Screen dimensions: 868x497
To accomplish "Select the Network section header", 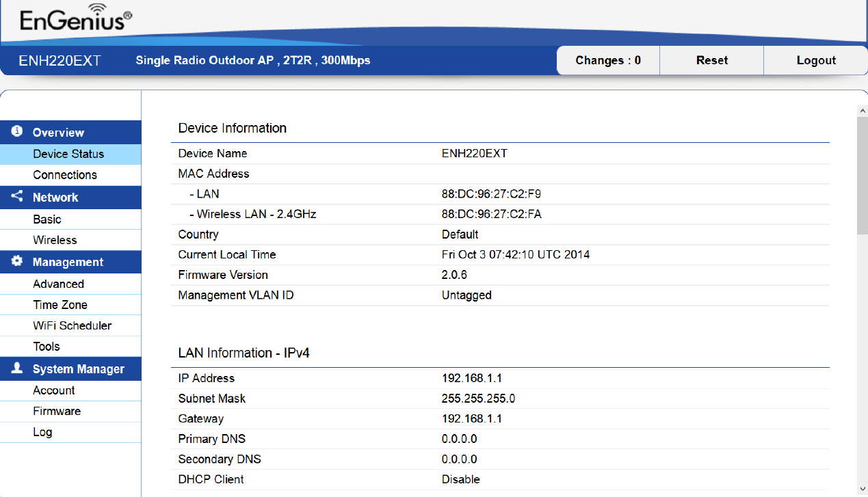I will click(70, 198).
